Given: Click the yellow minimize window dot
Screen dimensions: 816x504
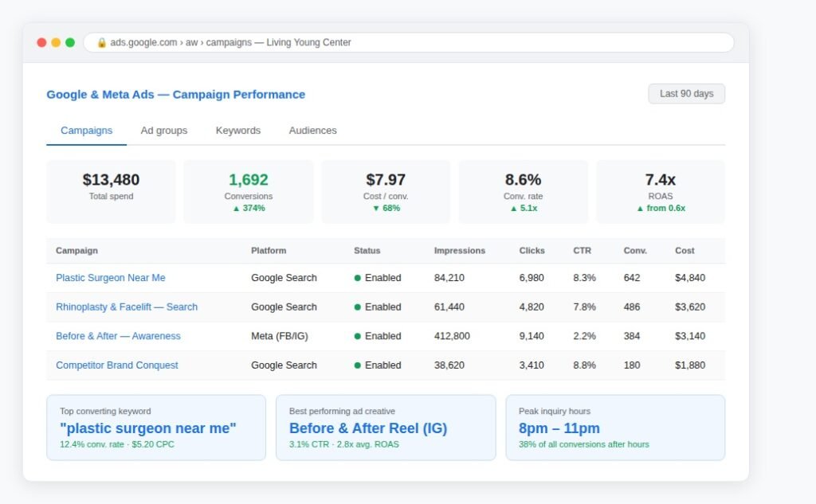Looking at the screenshot, I should pyautogui.click(x=56, y=43).
